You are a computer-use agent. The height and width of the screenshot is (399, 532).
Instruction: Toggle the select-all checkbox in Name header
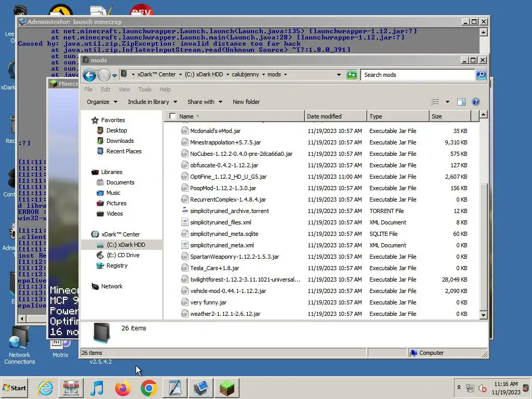click(172, 116)
